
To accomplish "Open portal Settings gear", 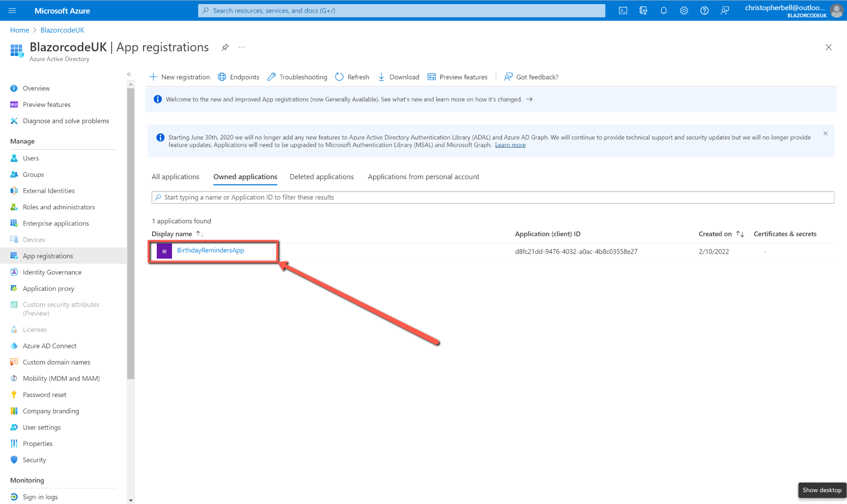I will (684, 10).
